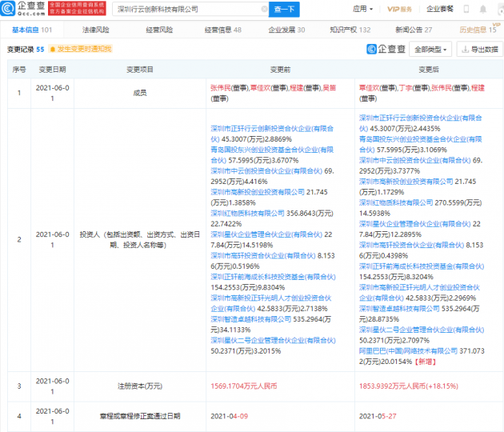The width and height of the screenshot is (504, 432).
Task: Open the 历史信息 VIP tab
Action: [478, 30]
